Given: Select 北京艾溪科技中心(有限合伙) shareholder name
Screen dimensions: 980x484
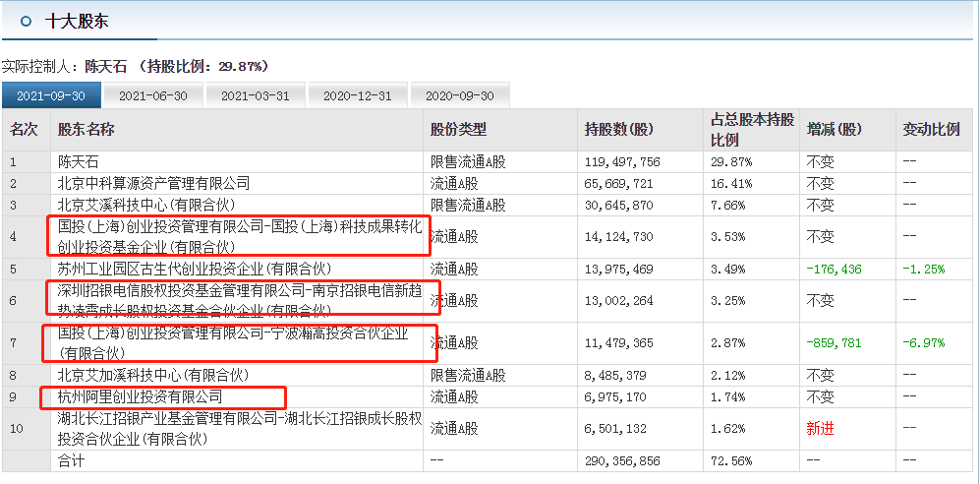Looking at the screenshot, I should tap(146, 205).
